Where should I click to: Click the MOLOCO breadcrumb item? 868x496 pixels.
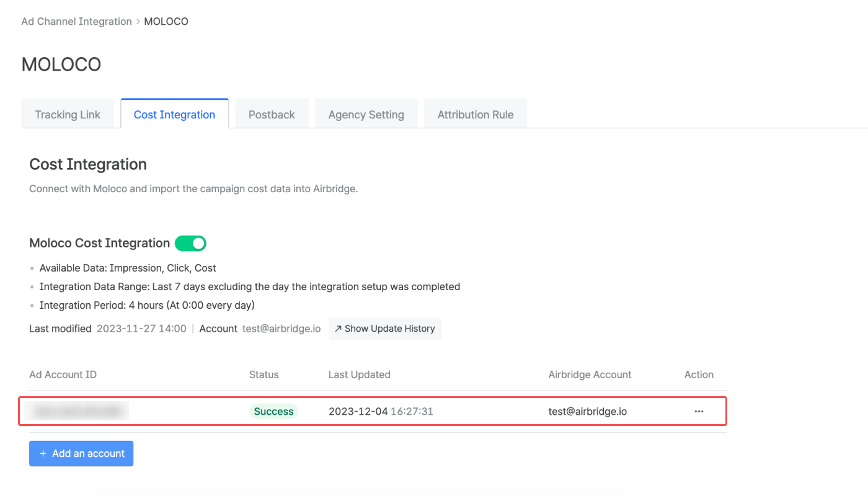click(x=166, y=22)
